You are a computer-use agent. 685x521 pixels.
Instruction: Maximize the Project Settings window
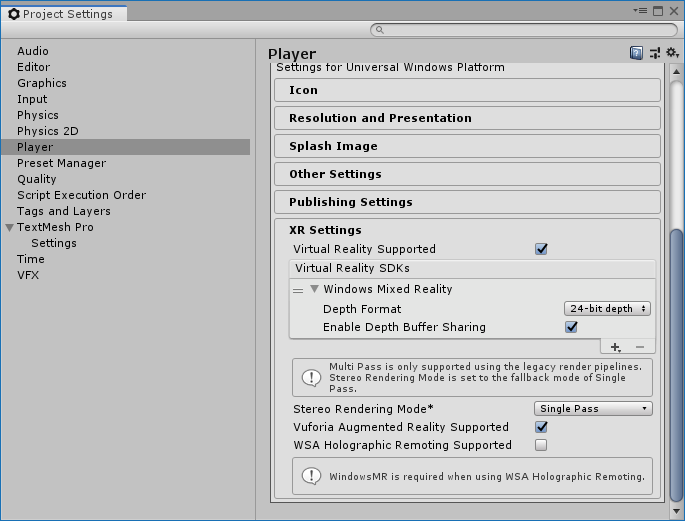pos(658,11)
